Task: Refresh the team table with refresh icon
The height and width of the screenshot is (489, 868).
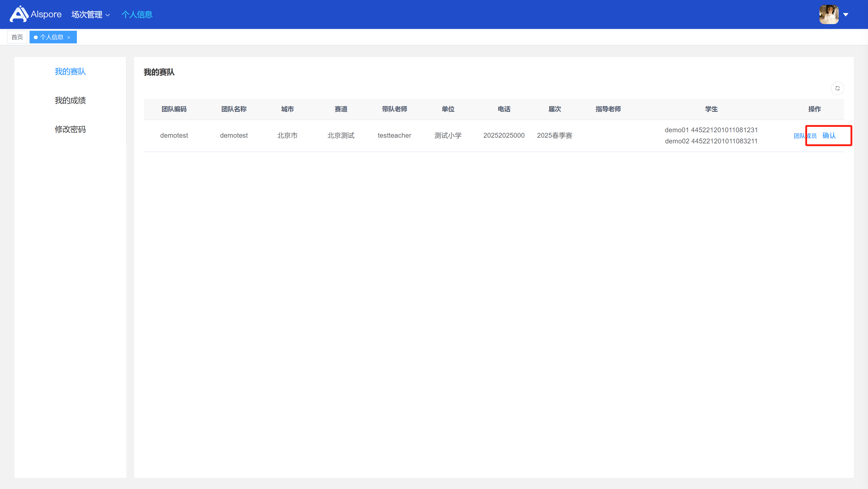Action: (837, 88)
